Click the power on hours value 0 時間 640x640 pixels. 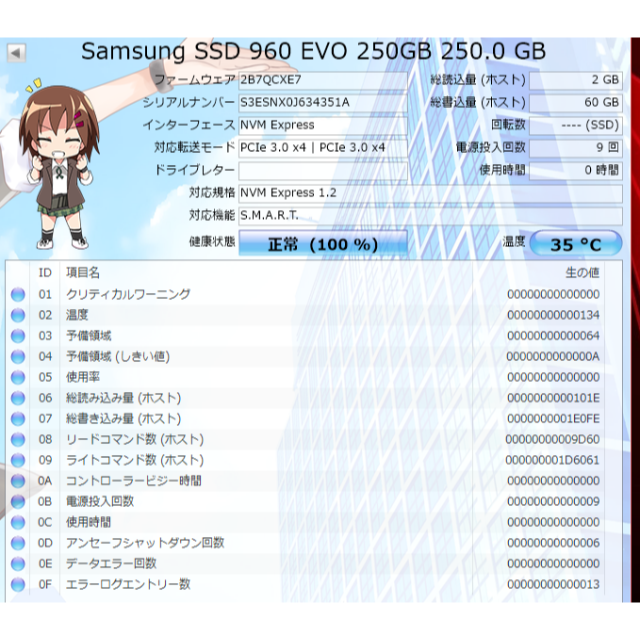tap(576, 171)
